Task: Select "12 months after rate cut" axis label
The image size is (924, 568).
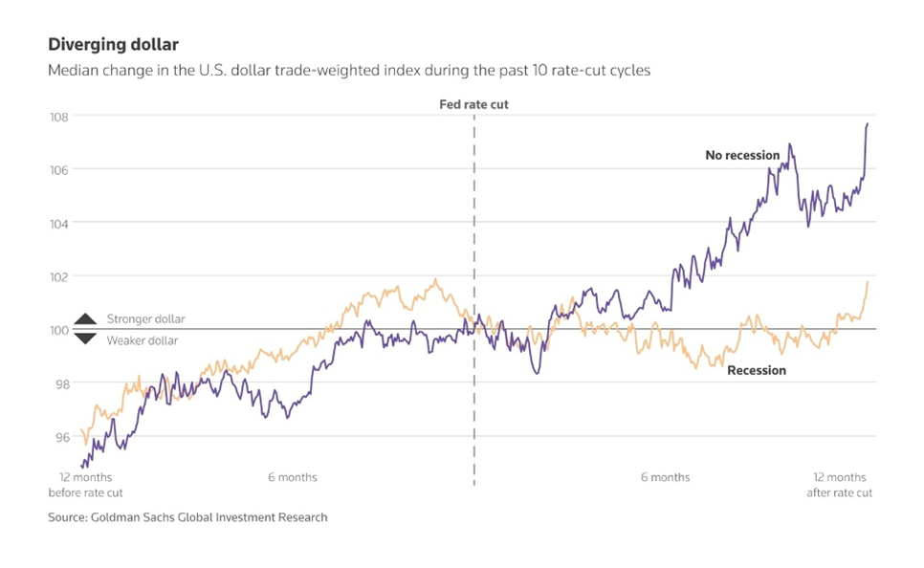Action: pos(839,485)
